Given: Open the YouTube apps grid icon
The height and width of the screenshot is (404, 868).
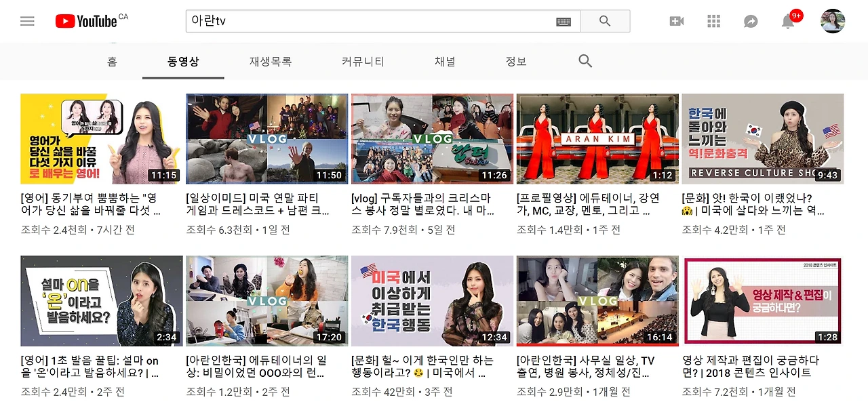Looking at the screenshot, I should tap(713, 21).
